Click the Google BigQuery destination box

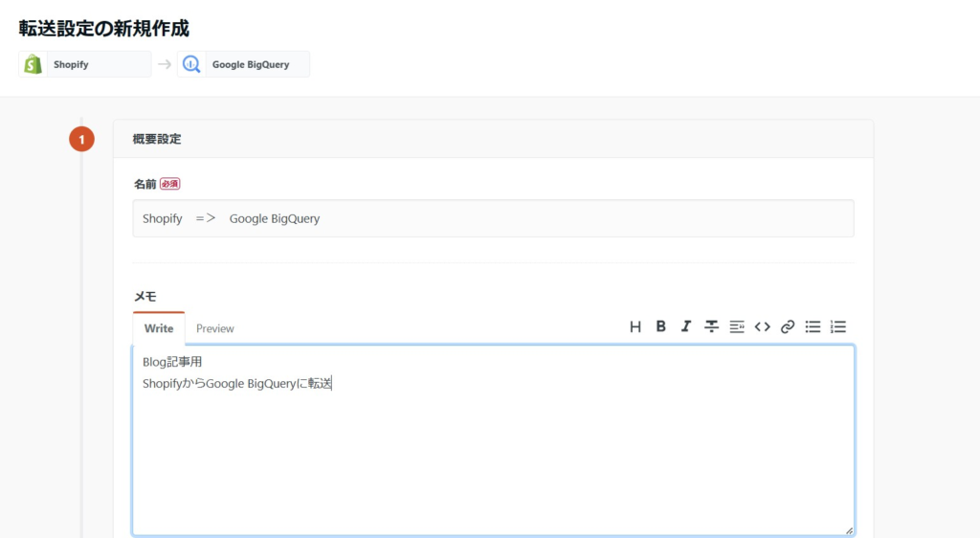point(244,64)
